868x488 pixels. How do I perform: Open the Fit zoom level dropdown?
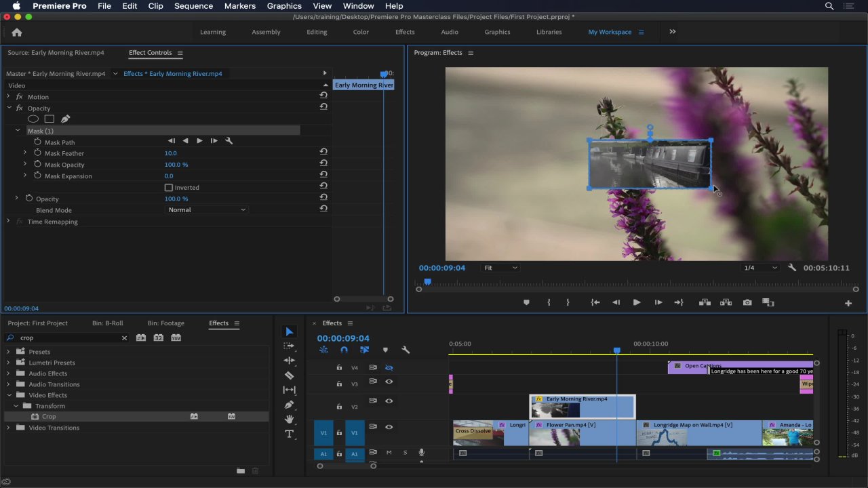[x=500, y=268]
